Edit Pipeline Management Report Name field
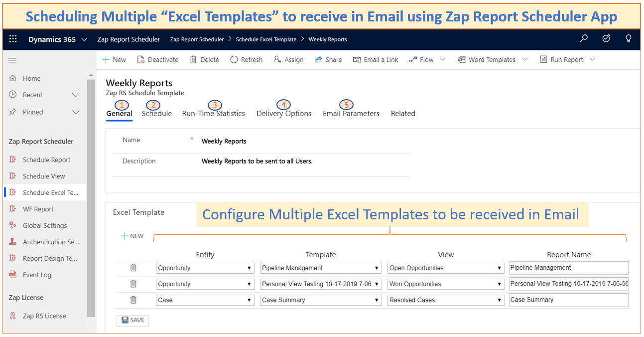The height and width of the screenshot is (337, 644). click(x=569, y=268)
